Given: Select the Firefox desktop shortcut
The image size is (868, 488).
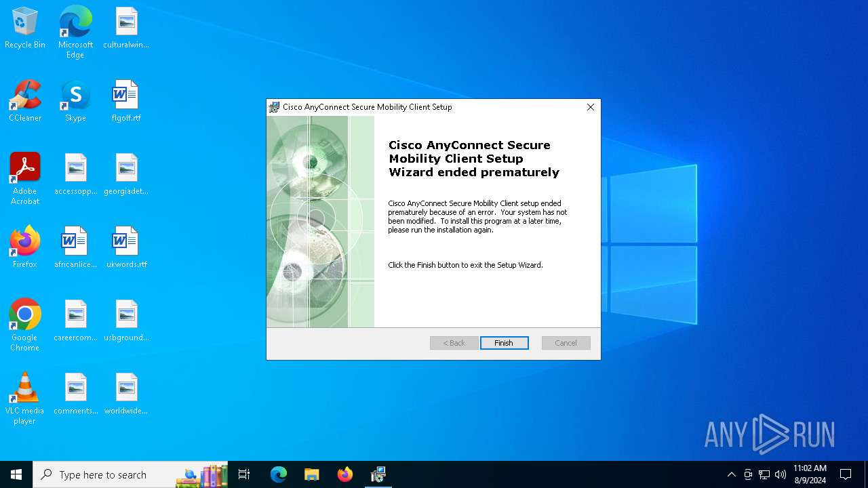Looking at the screenshot, I should coord(25,248).
